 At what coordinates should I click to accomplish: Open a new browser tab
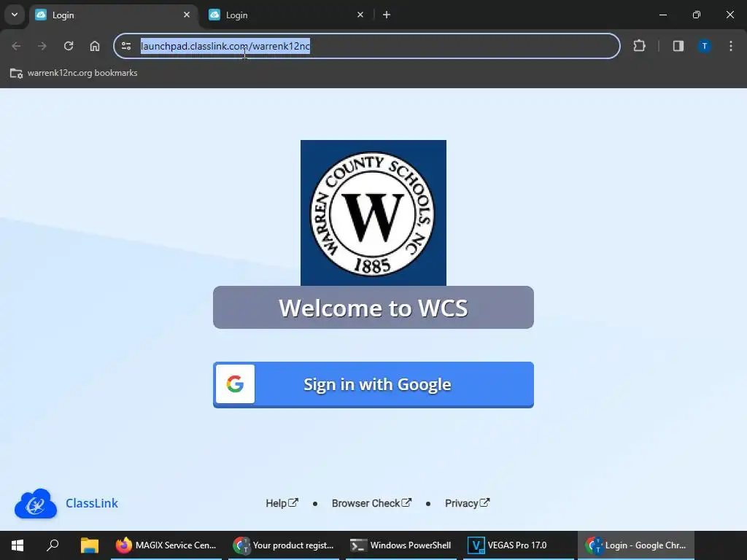[x=387, y=15]
